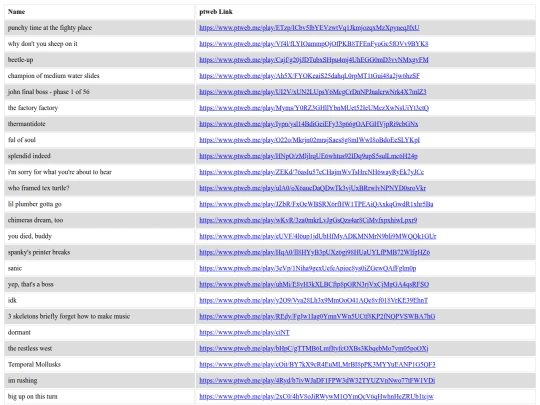Open the lil plumber gotta go link
Screen dimensions: 540x405
(316, 204)
